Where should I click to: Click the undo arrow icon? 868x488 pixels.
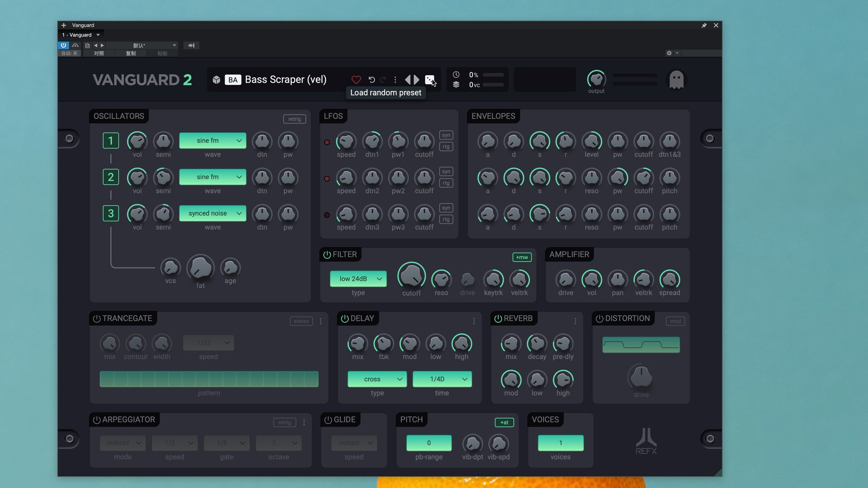tap(372, 80)
